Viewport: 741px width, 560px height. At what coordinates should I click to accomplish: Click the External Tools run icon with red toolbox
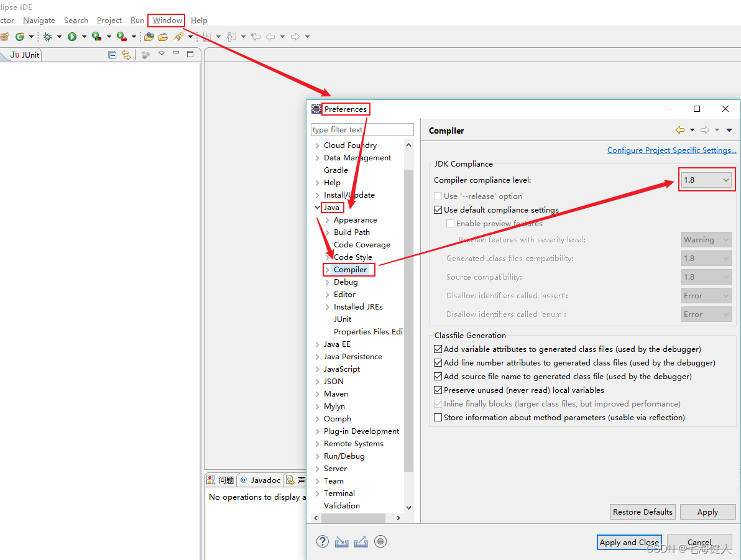[121, 37]
